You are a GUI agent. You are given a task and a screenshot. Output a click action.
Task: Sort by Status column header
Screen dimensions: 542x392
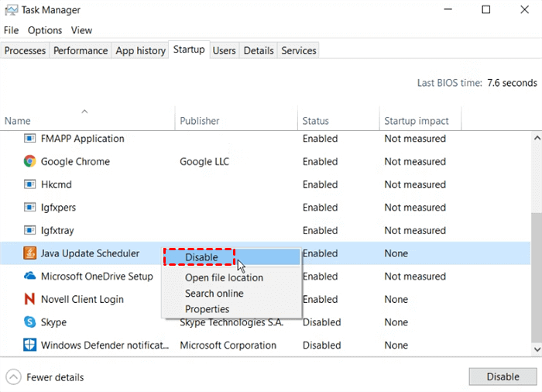(x=316, y=121)
